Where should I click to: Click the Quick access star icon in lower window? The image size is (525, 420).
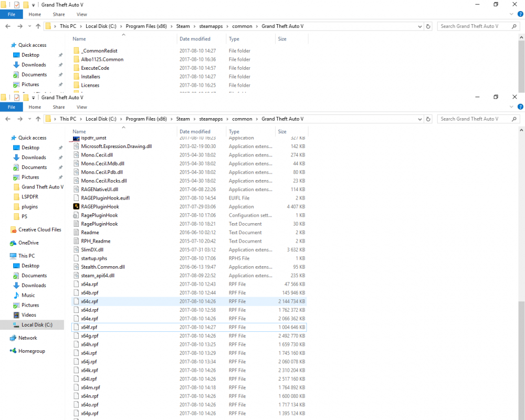pyautogui.click(x=14, y=138)
